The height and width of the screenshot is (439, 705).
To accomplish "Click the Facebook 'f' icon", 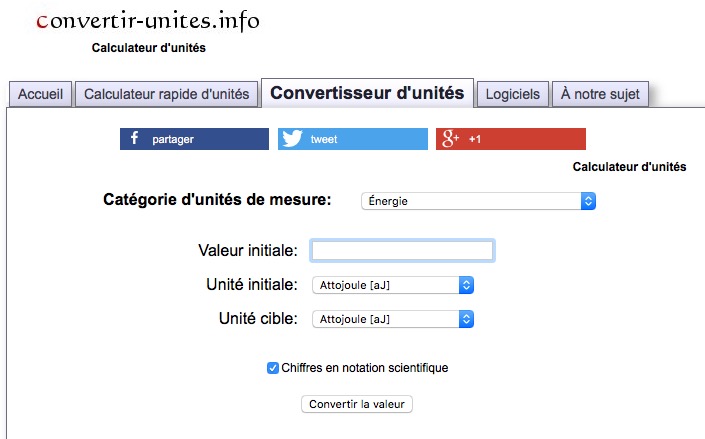I will click(x=134, y=139).
